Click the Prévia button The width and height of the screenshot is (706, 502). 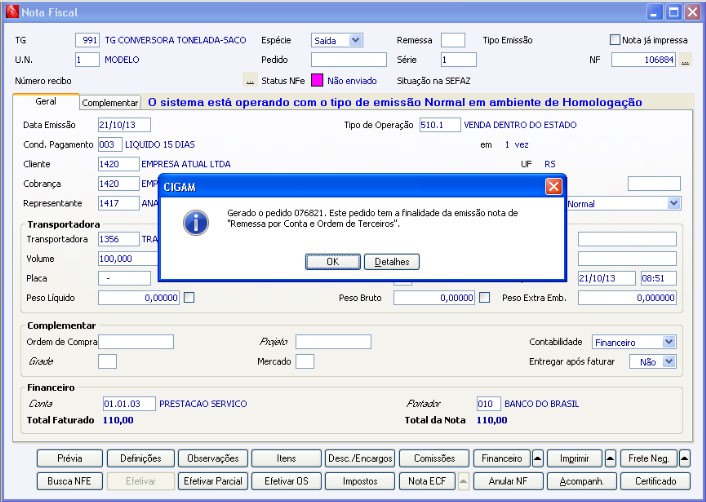[x=70, y=458]
